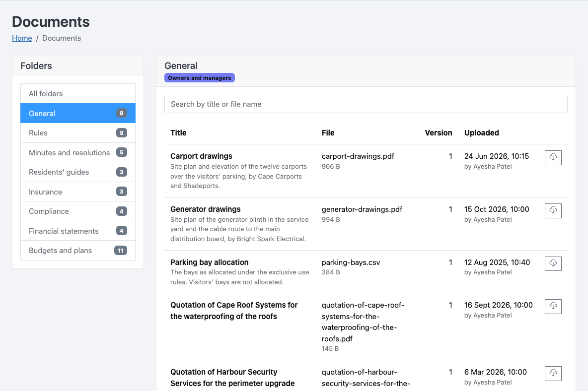
Task: Select the Insurance folder
Action: (78, 192)
